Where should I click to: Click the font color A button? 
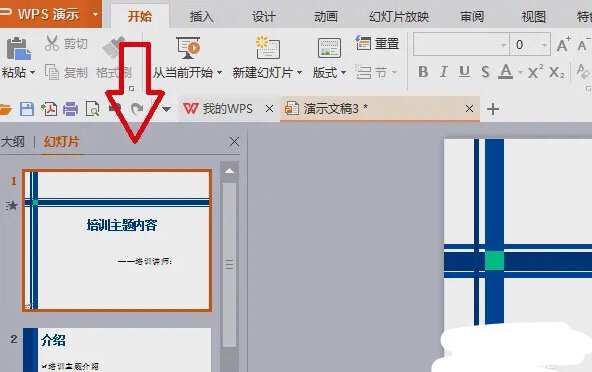505,71
